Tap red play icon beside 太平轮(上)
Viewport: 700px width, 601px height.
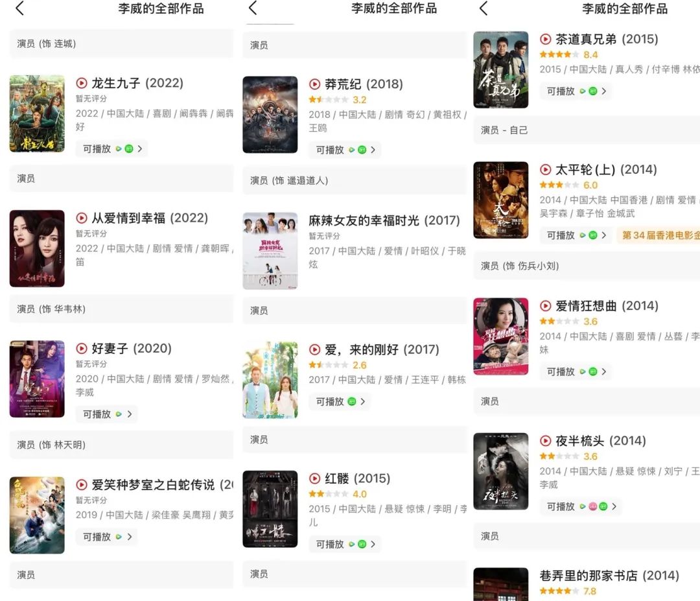pyautogui.click(x=545, y=170)
